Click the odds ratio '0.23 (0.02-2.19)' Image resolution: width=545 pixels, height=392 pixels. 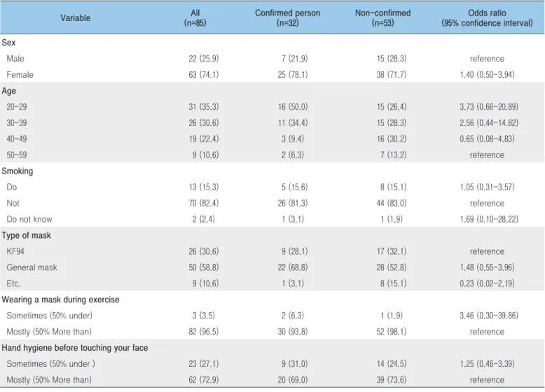(x=487, y=283)
